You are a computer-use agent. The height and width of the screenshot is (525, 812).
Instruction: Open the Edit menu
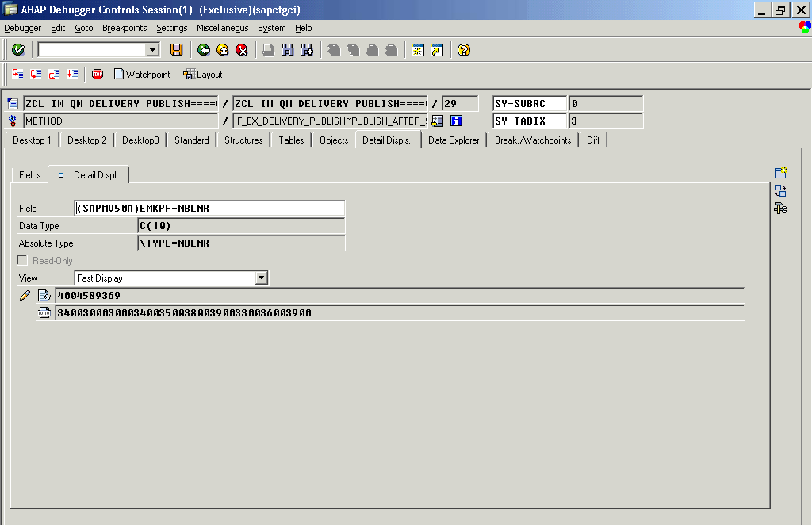[x=58, y=28]
